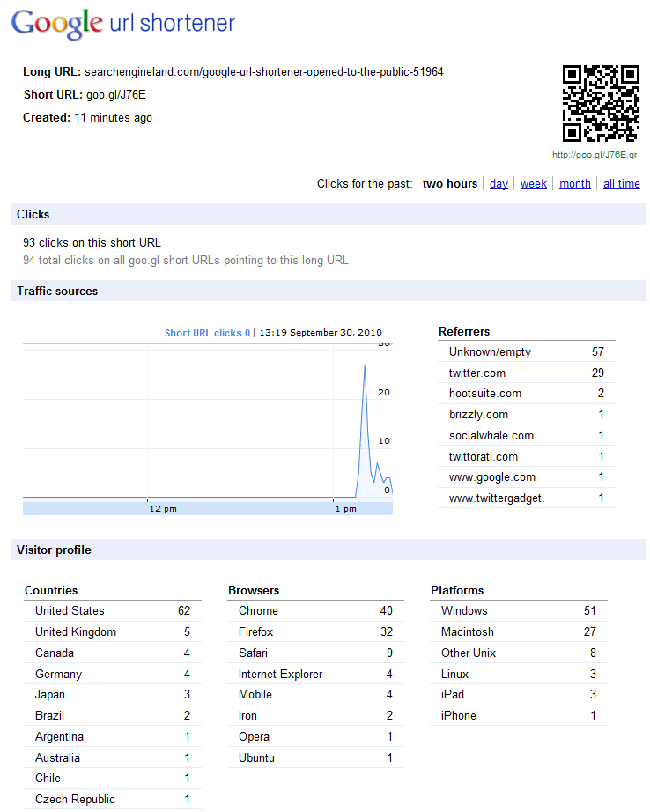Select Windows in the Platforms list

[x=464, y=610]
